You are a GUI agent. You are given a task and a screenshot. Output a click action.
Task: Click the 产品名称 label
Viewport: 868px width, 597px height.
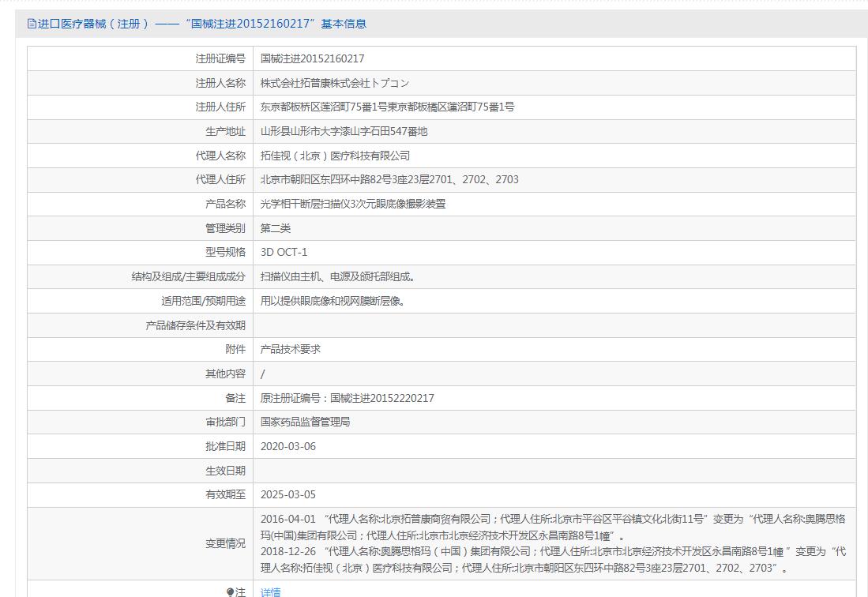[x=225, y=204]
